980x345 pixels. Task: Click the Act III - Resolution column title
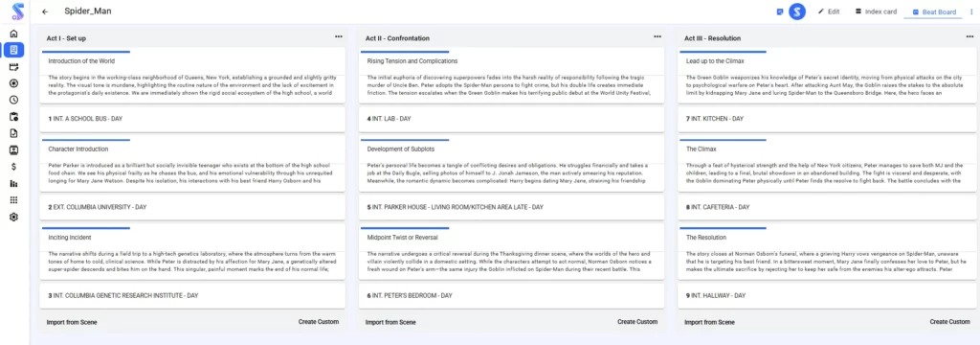pyautogui.click(x=712, y=38)
